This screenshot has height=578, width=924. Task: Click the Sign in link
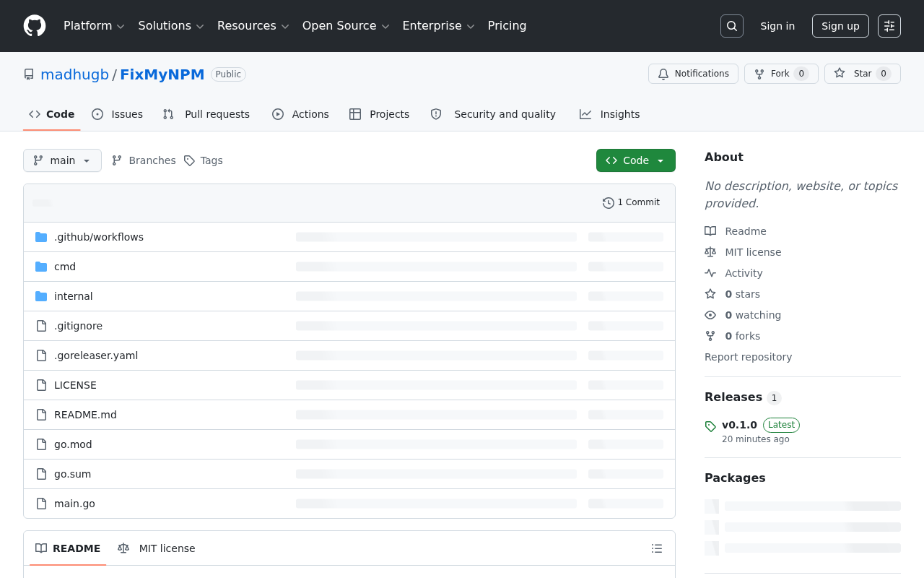tap(777, 26)
